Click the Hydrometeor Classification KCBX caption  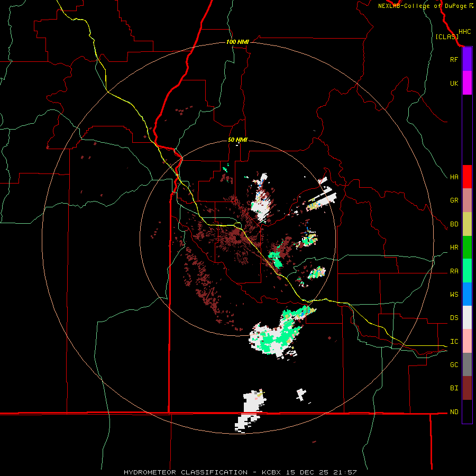coord(240,472)
